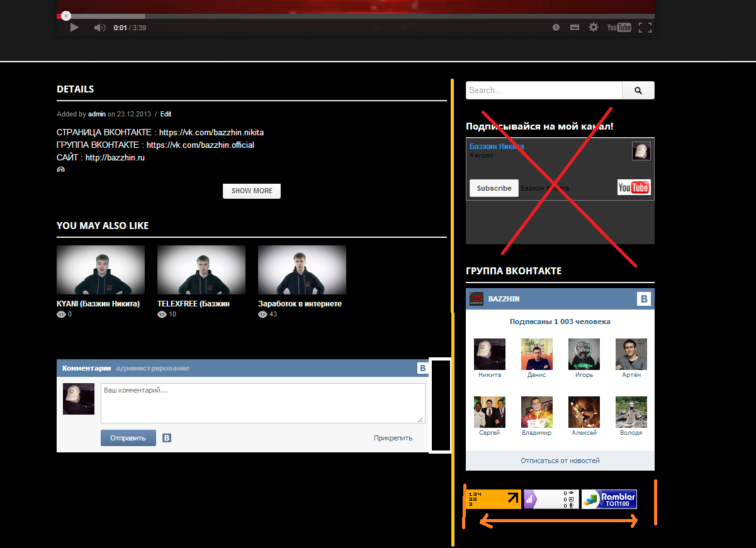
Task: Click Subscribe button
Action: pos(494,188)
